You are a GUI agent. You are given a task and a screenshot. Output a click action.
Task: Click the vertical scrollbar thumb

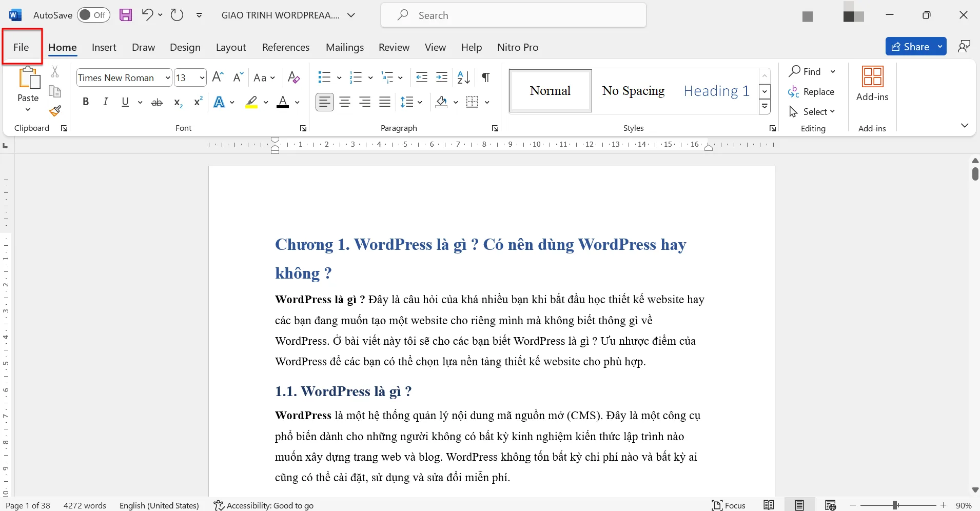975,174
